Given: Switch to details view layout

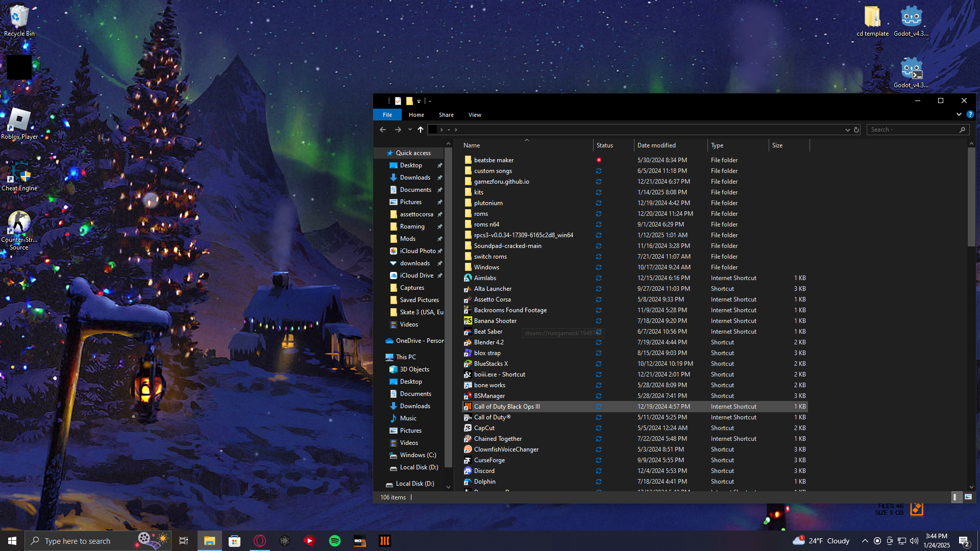Looking at the screenshot, I should pos(955,497).
